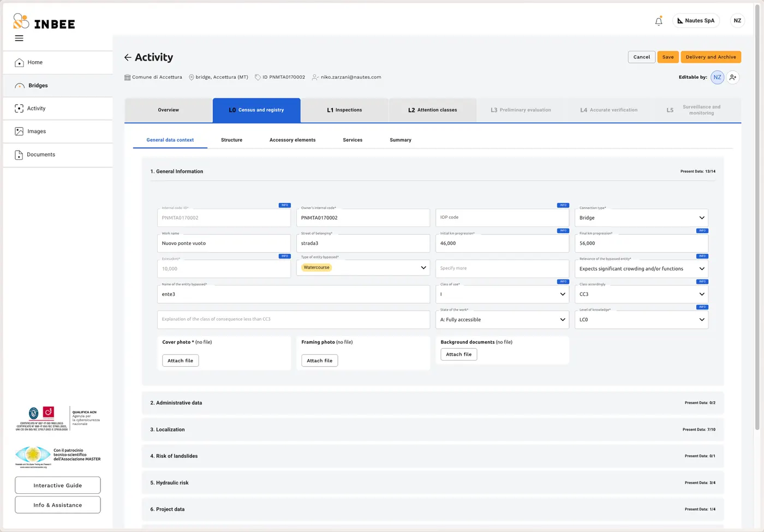Expand section 3. Localization
The width and height of the screenshot is (764, 532).
(433, 429)
